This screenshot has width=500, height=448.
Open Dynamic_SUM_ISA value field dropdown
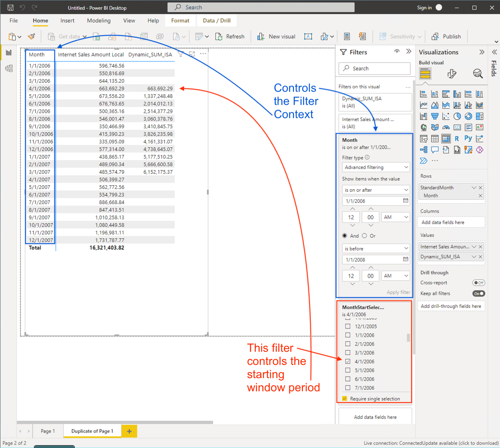474,257
